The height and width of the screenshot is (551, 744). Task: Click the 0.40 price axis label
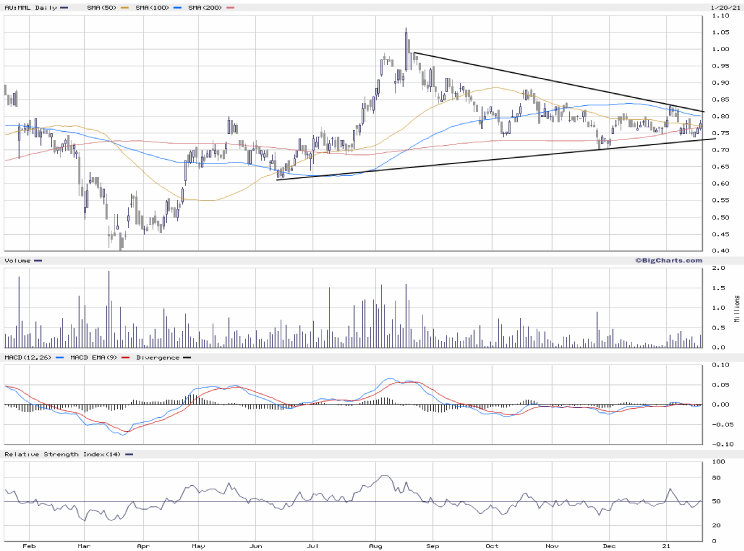[719, 250]
